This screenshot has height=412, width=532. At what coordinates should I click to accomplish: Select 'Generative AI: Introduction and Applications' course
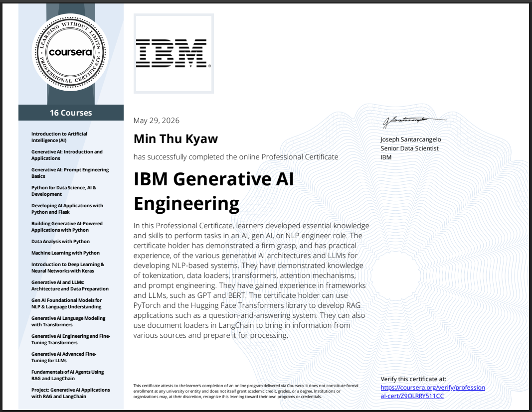pos(67,155)
